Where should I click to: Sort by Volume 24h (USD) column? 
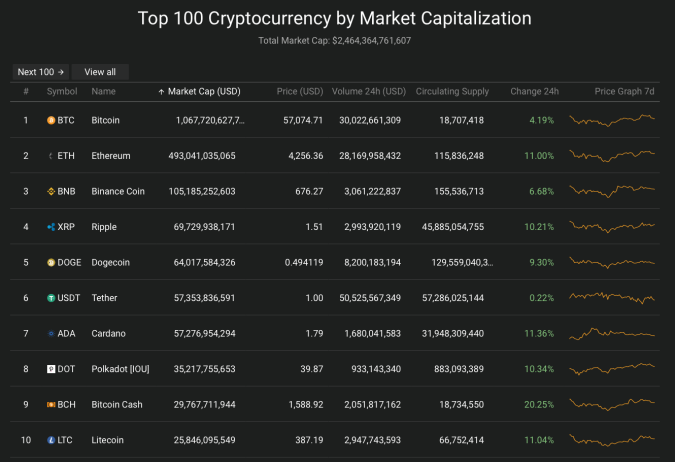click(x=368, y=91)
